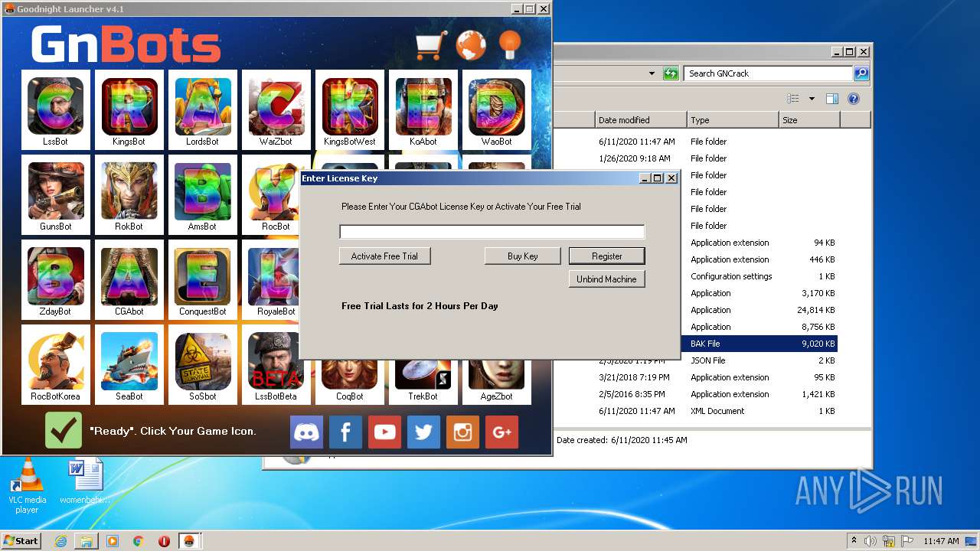
Task: Click Register in the license dialog
Action: coord(607,256)
